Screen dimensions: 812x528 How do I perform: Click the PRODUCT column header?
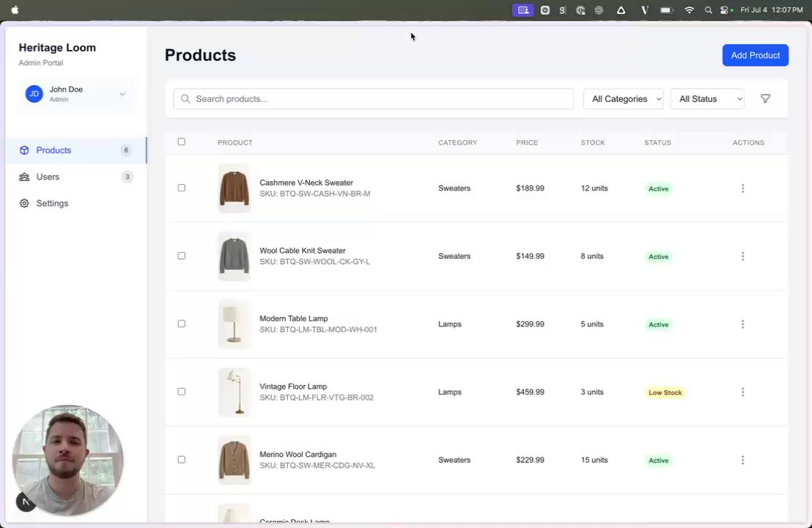[x=235, y=142]
